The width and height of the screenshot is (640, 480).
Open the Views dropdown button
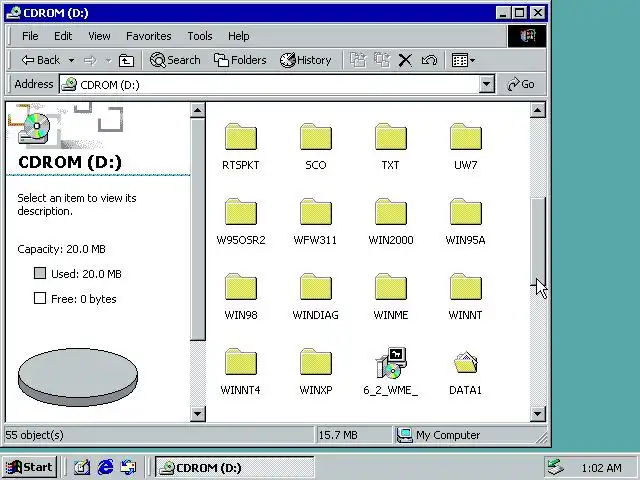[463, 60]
